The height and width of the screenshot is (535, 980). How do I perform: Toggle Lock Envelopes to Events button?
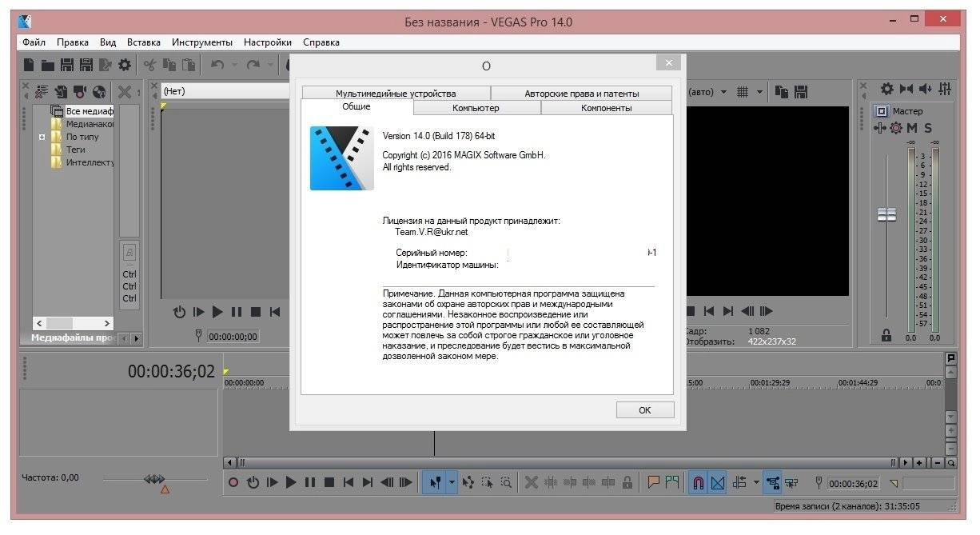pyautogui.click(x=773, y=482)
